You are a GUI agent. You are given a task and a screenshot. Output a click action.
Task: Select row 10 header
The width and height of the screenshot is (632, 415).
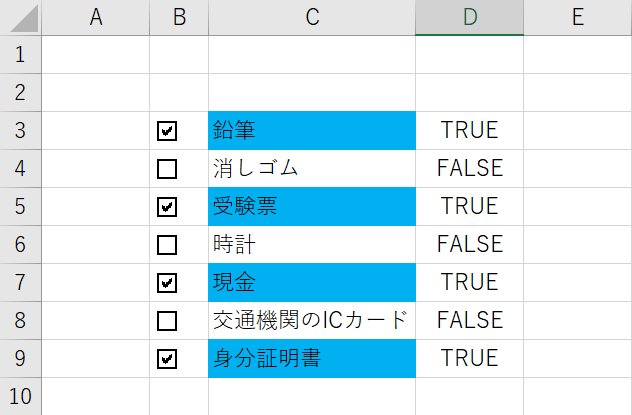click(x=20, y=396)
